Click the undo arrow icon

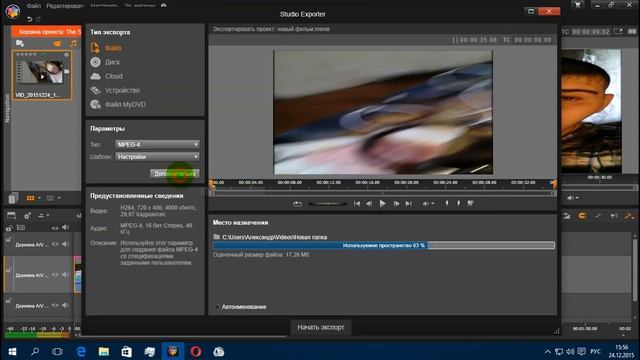coord(29,19)
